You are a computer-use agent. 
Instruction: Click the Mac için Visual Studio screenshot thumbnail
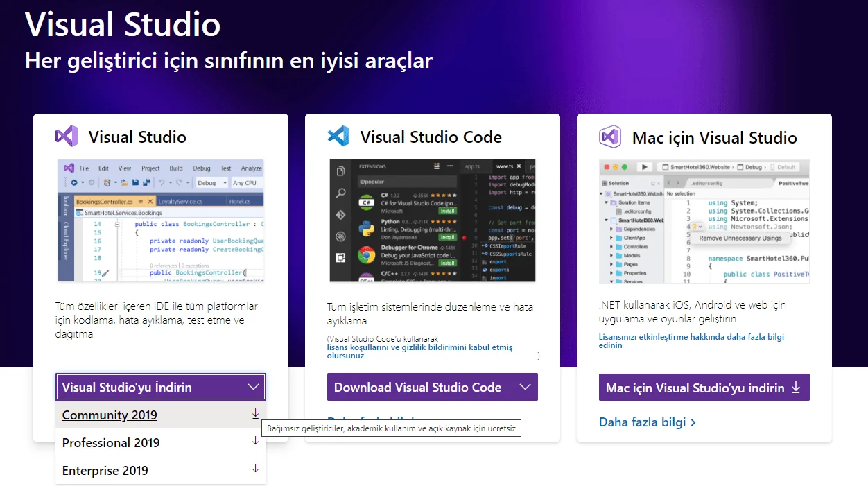(704, 221)
